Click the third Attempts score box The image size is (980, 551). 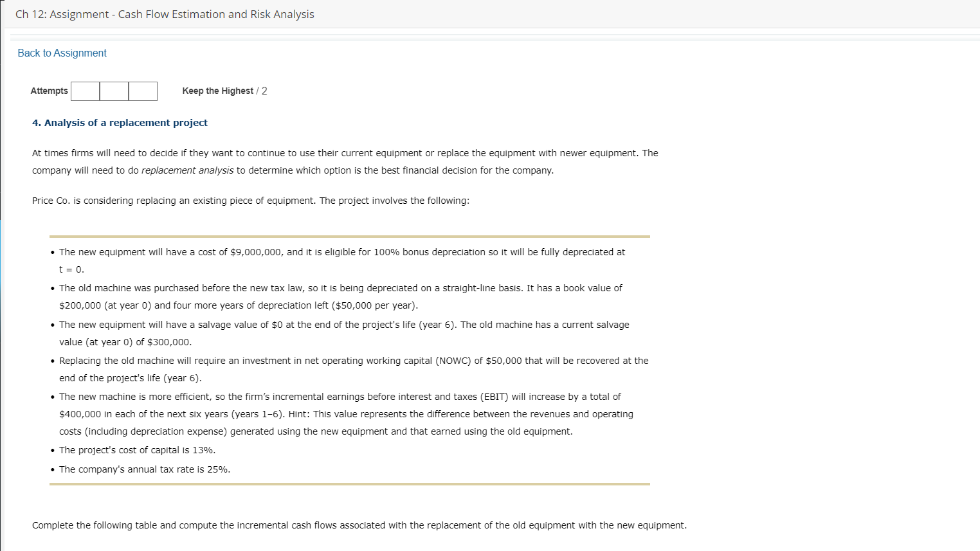click(143, 91)
